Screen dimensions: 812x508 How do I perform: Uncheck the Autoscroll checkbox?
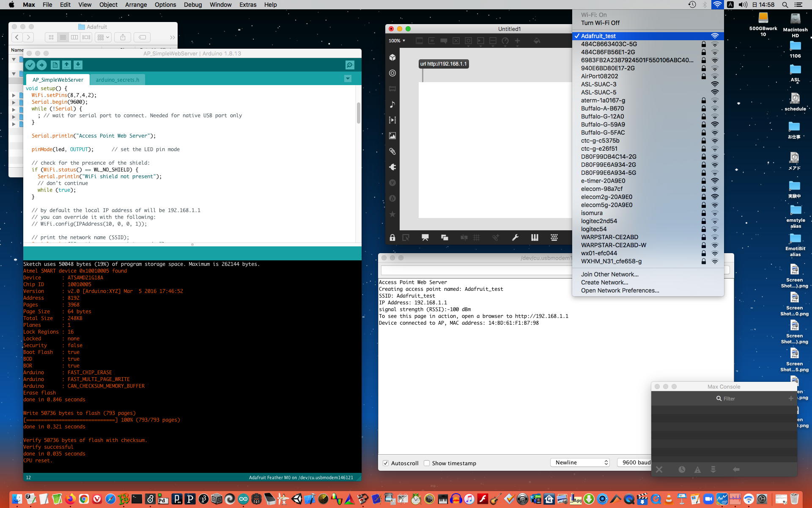(x=386, y=463)
